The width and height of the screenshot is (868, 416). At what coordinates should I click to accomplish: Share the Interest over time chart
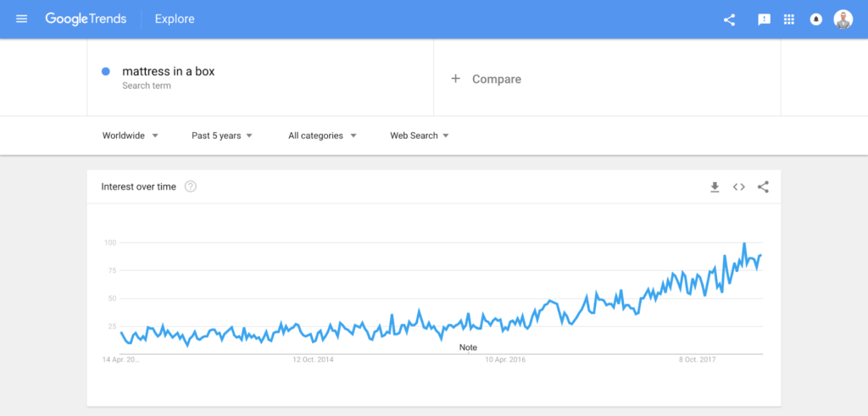(x=763, y=186)
